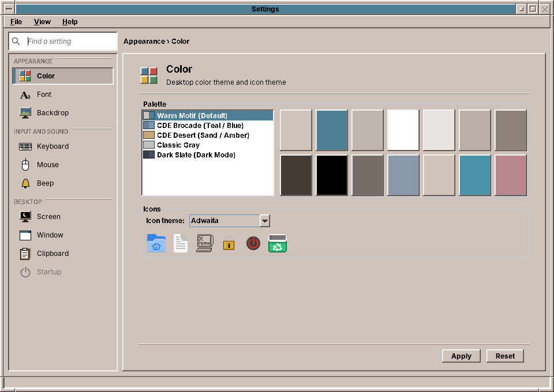
Task: Click the search magnifier icon
Action: [x=16, y=42]
